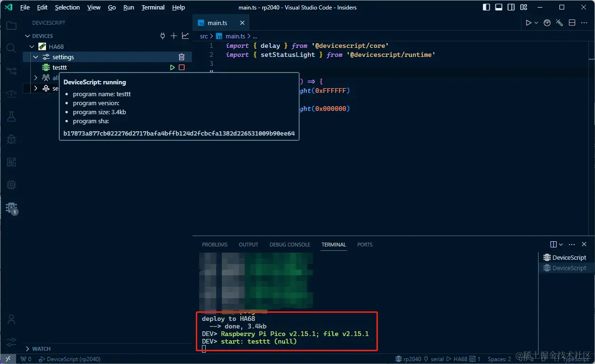The image size is (595, 364).
Task: Open the Explorer view in activity bar
Action: coord(11,26)
